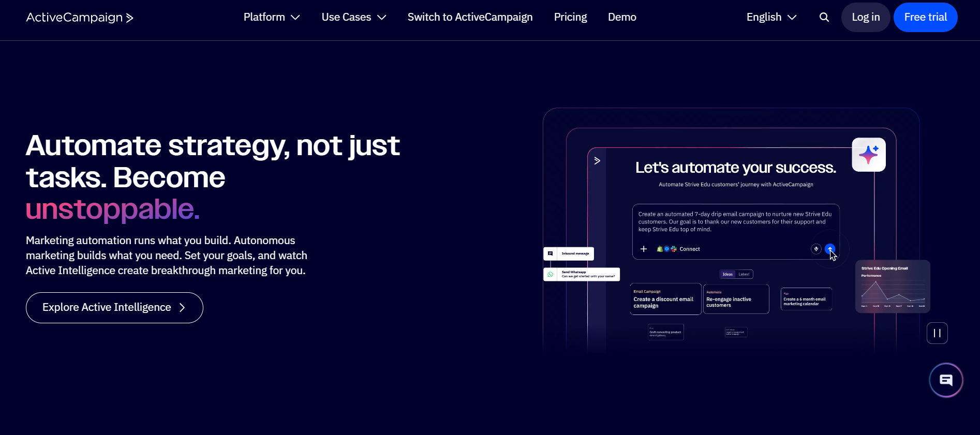
Task: Click the 'Let's automate your success.' heading
Action: [x=735, y=168]
